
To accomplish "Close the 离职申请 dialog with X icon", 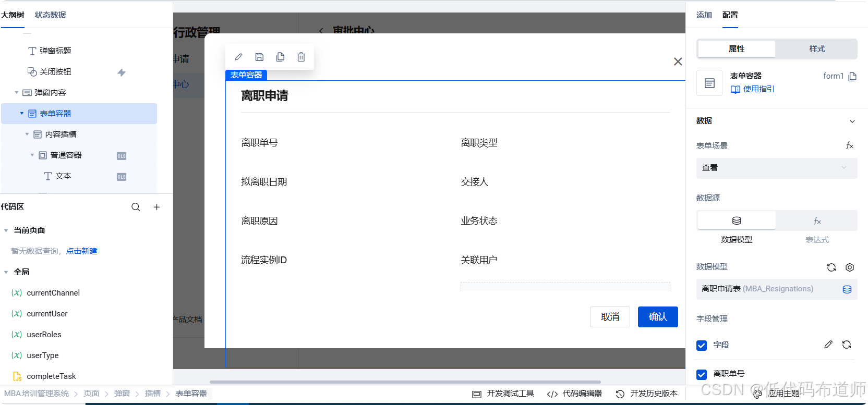I will pos(678,62).
